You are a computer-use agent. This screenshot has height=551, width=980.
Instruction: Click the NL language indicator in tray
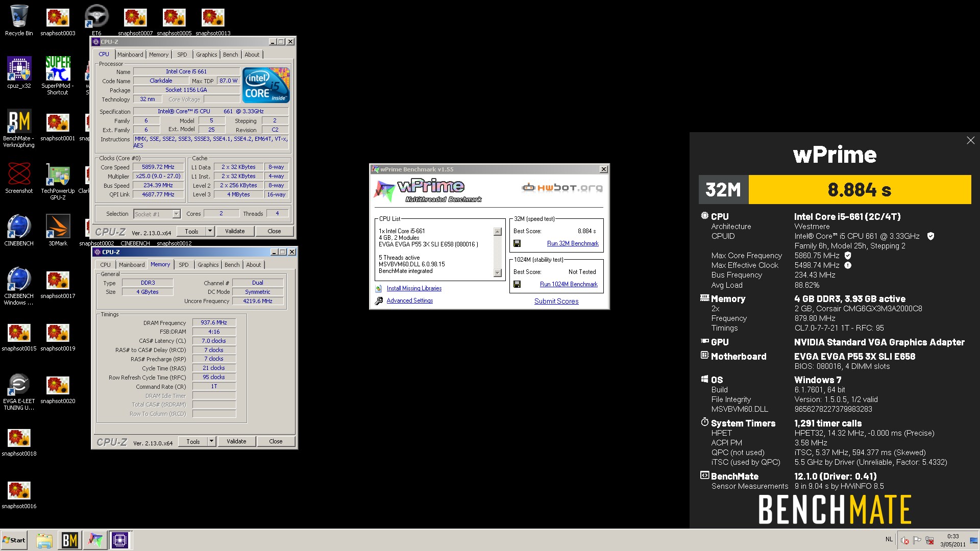(x=889, y=539)
